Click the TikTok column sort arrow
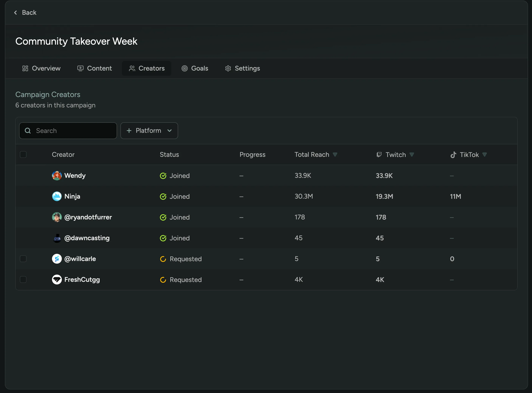Image resolution: width=532 pixels, height=393 pixels. click(484, 154)
